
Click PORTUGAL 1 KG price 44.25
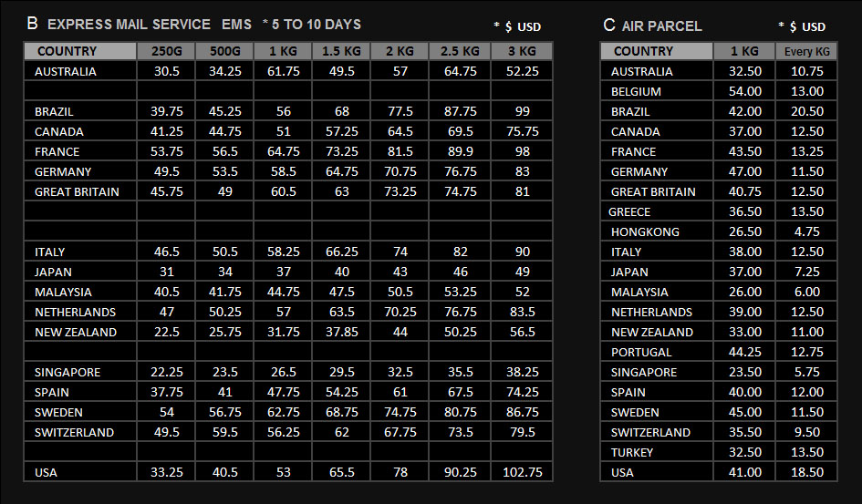tap(745, 352)
